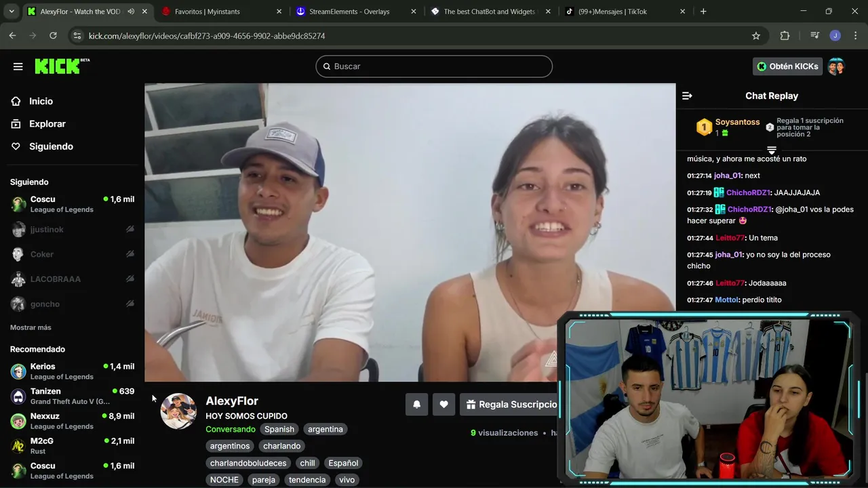
Task: Open the user avatar in top right
Action: (x=836, y=66)
